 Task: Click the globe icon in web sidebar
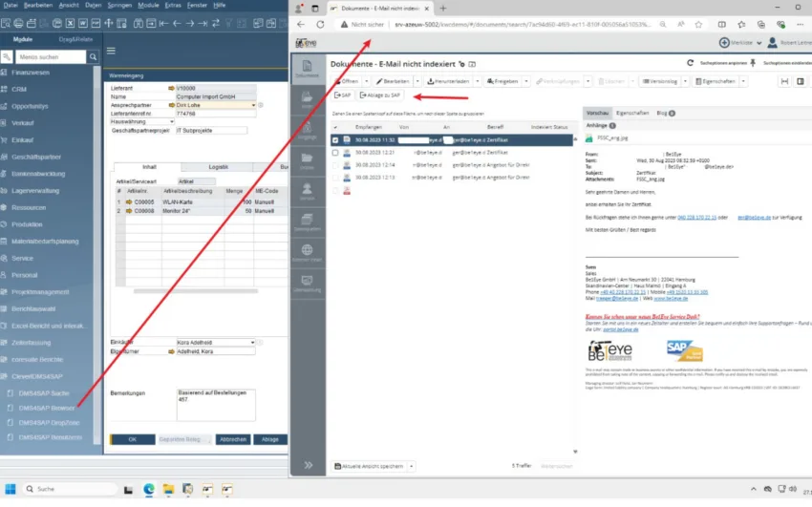[307, 252]
